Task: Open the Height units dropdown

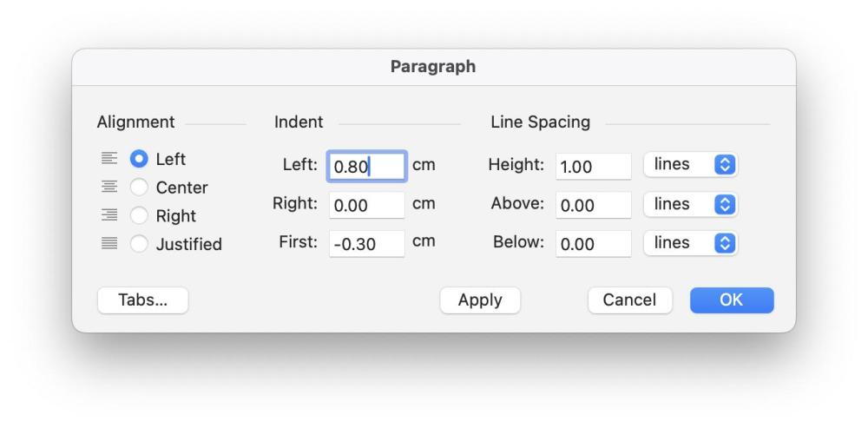Action: click(690, 165)
